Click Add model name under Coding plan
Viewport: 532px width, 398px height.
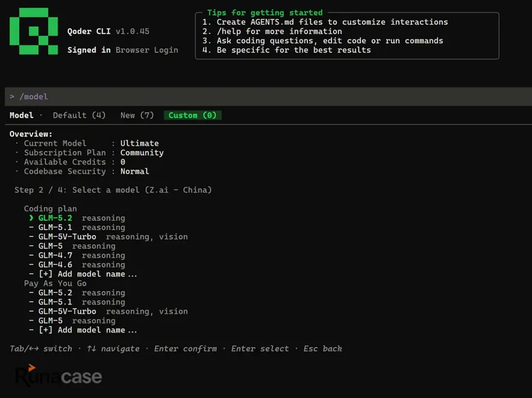click(x=88, y=274)
